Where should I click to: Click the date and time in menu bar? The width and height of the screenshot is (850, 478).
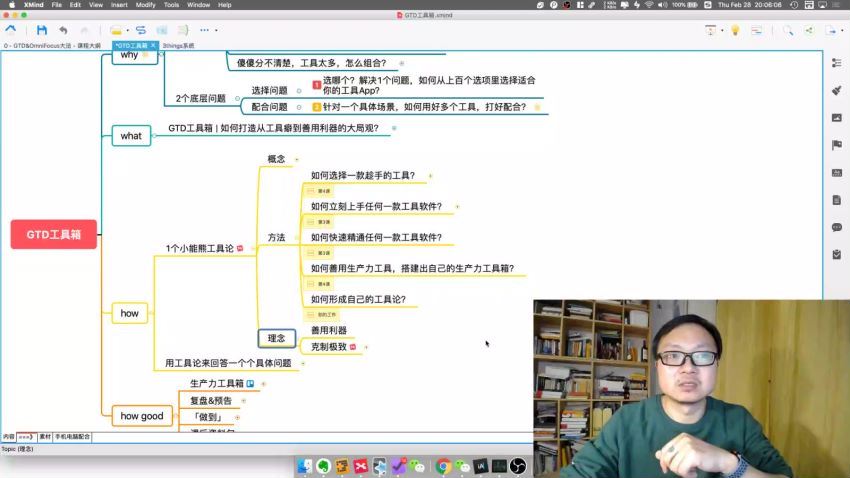pos(750,5)
